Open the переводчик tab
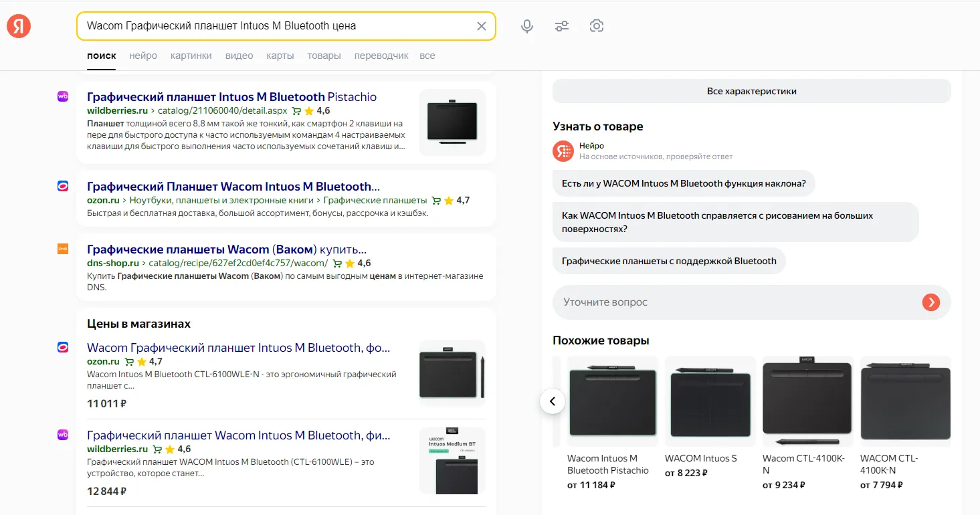980x515 pixels. 381,56
